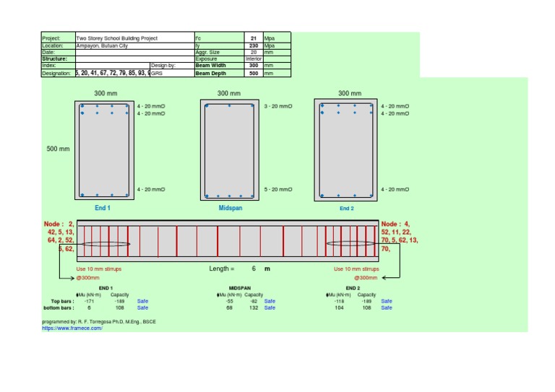Image resolution: width=555 pixels, height=392 pixels.
Task: Select END 1 top bar moment -171
Action: point(89,302)
